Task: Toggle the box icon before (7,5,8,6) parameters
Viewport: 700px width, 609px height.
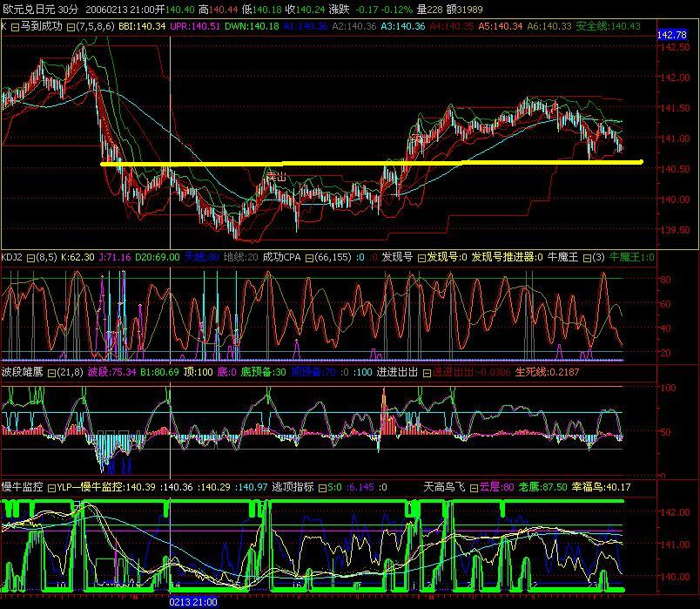Action: [71, 27]
